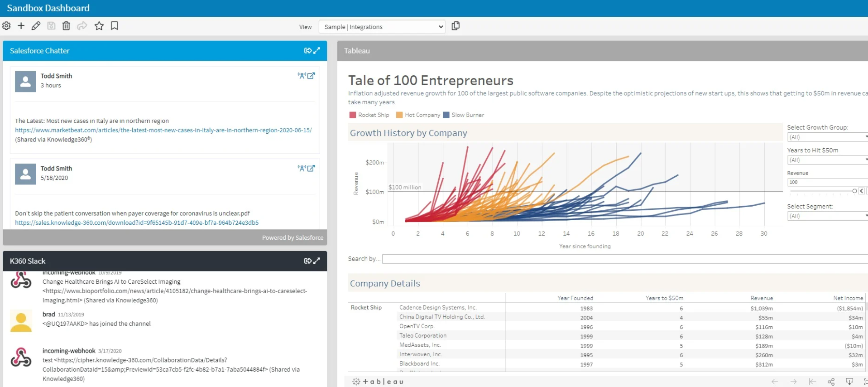The image size is (868, 387).
Task: Click the Search by input field
Action: (625, 259)
